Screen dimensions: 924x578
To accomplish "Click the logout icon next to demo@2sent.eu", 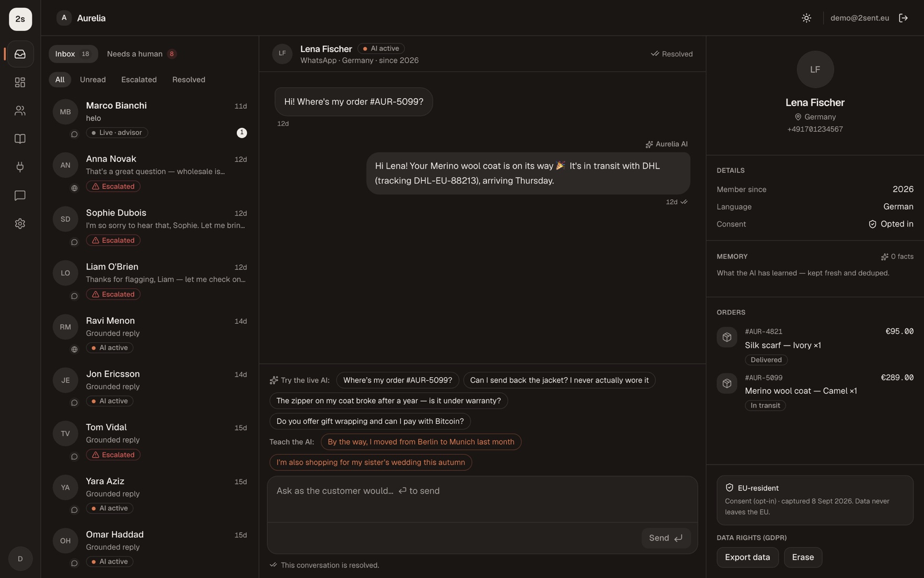I will click(x=903, y=18).
